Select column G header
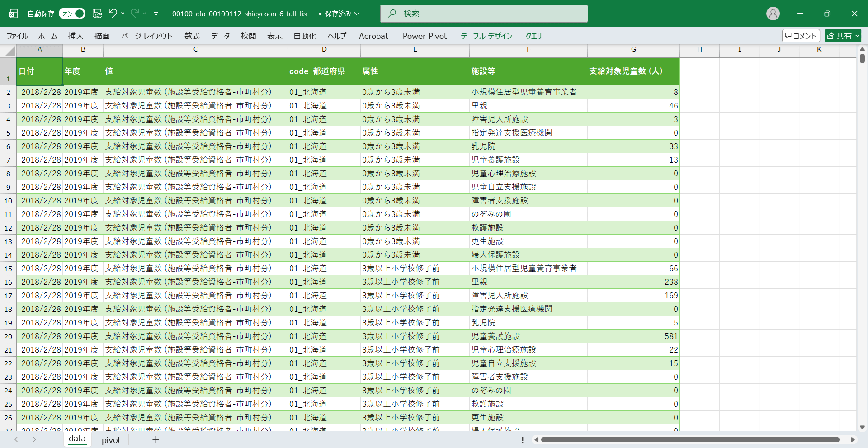This screenshot has height=448, width=868. tap(633, 49)
